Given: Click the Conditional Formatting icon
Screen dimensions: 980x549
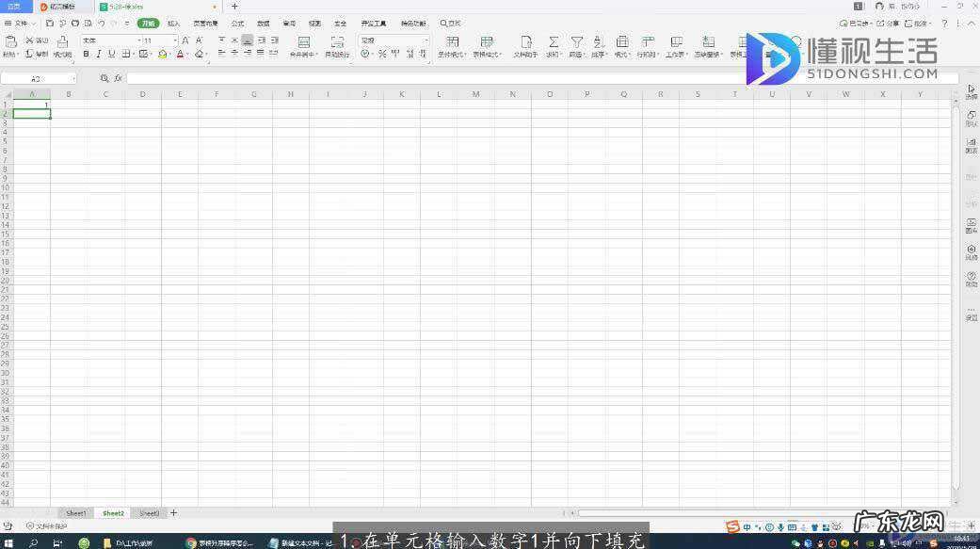Looking at the screenshot, I should pos(453,41).
